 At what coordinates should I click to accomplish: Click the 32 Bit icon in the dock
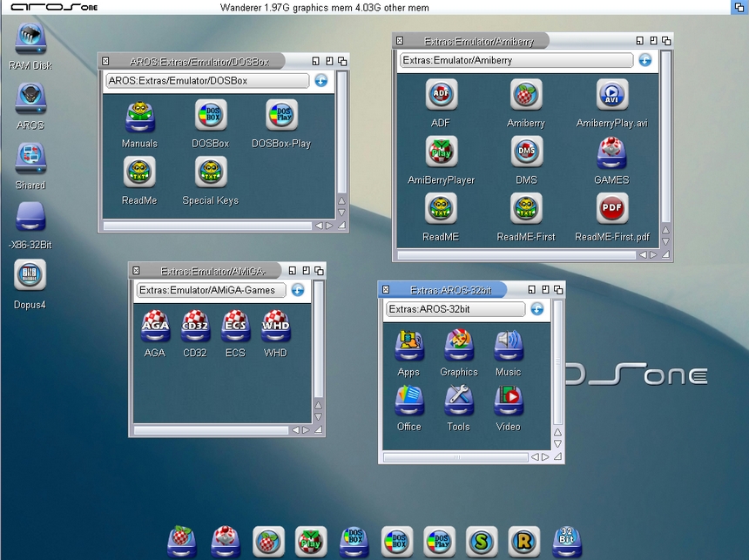click(566, 541)
